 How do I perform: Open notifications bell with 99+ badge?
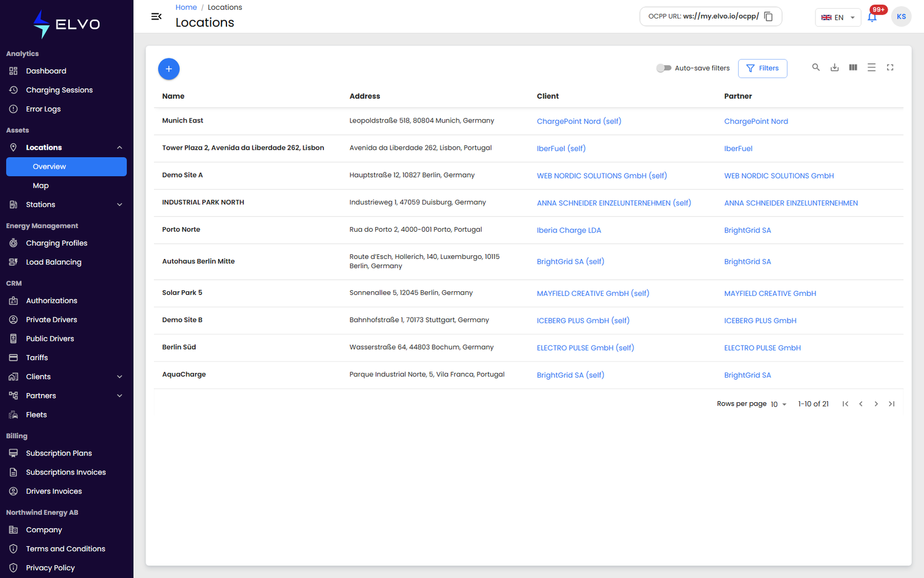pyautogui.click(x=872, y=17)
